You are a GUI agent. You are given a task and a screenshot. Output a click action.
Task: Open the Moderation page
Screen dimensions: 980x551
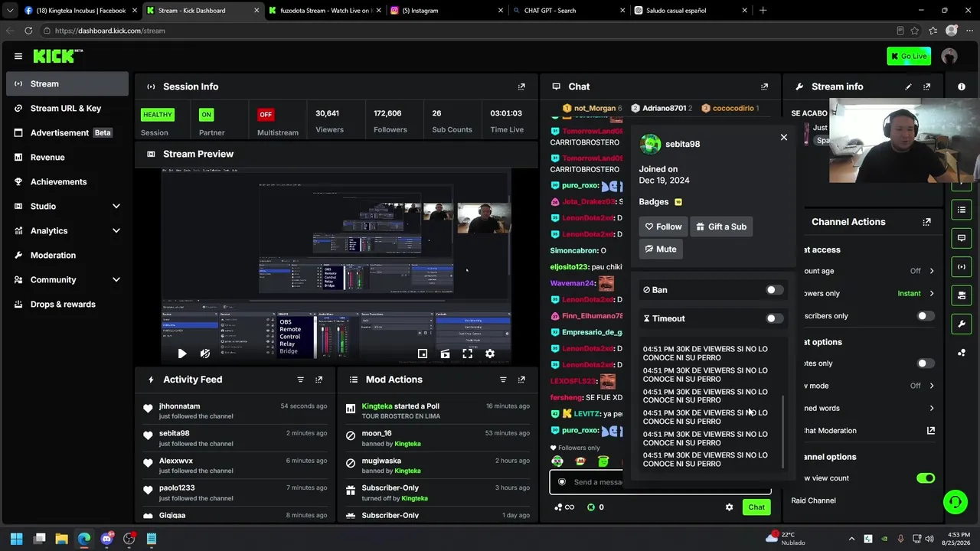[67, 256]
